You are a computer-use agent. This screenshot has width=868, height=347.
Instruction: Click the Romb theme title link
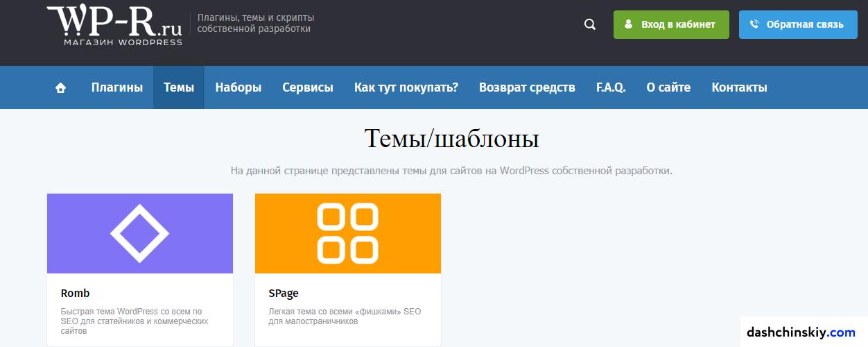[75, 293]
